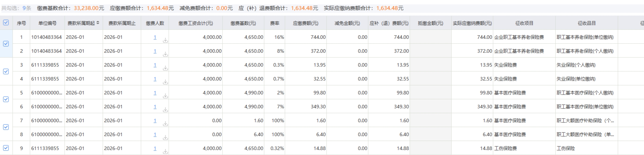Sort by 费款所属期起 column arrow
This screenshot has height=155, width=644.
coord(98,23)
